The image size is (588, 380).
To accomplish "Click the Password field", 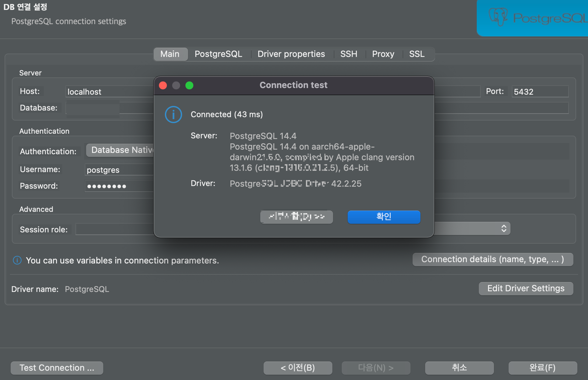I will [x=119, y=186].
